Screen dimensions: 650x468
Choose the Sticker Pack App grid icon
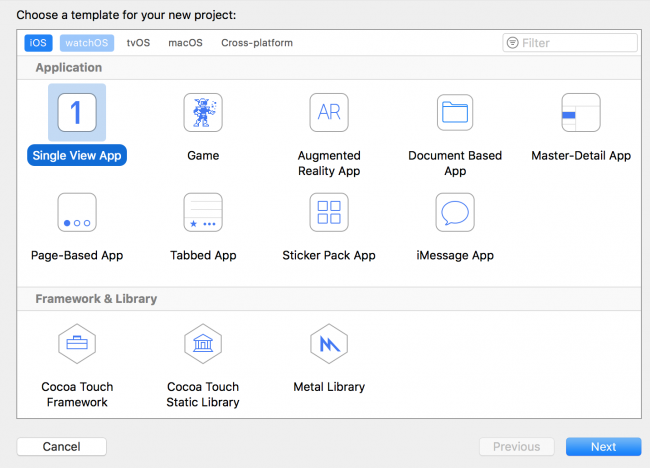tap(329, 212)
